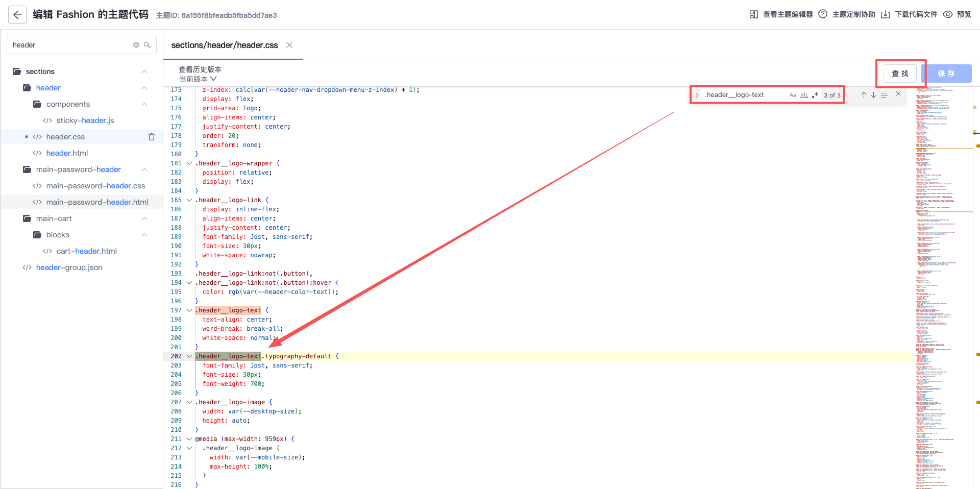This screenshot has height=489, width=980.
Task: Open theme customization help icon
Action: [823, 14]
